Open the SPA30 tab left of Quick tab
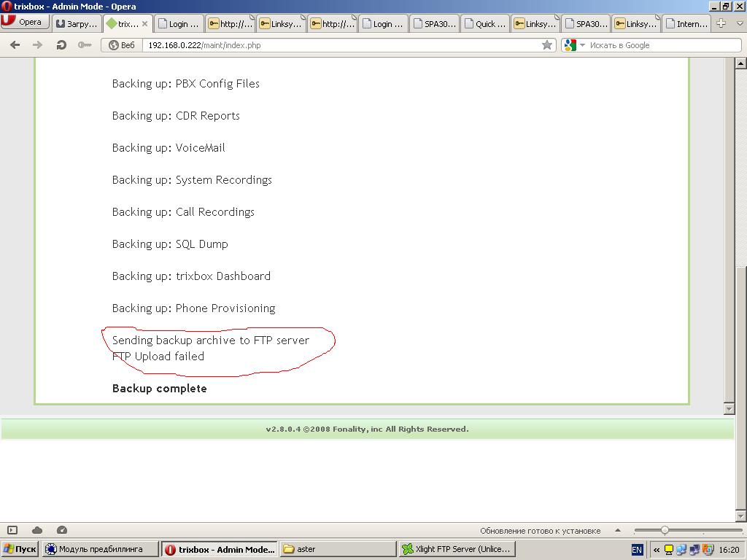The image size is (747, 560). 435,23
